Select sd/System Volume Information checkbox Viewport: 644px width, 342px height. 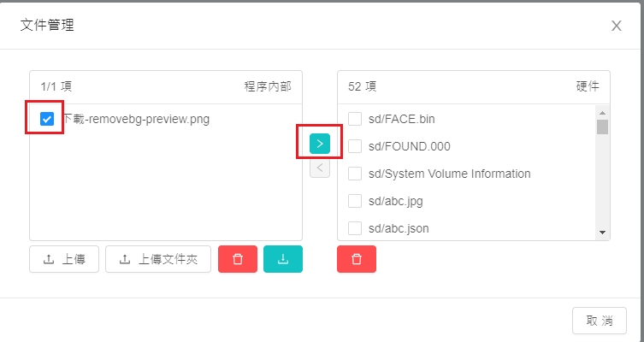point(355,174)
